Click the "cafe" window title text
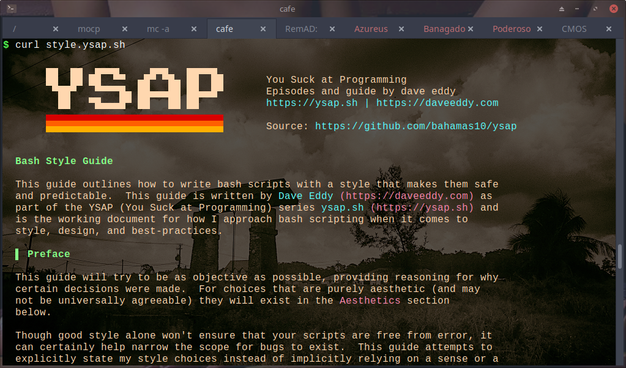626x368 pixels. (x=287, y=9)
